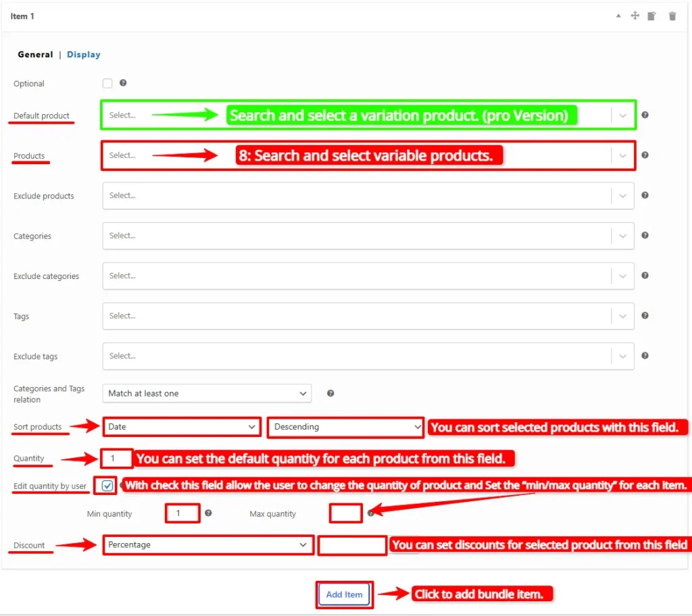Open Sort products Date dropdown

[x=182, y=427]
